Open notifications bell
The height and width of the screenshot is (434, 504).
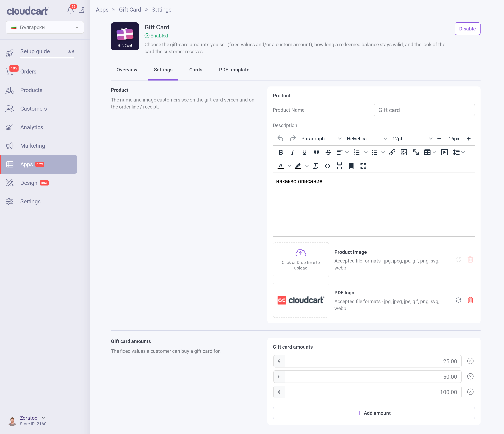[71, 10]
